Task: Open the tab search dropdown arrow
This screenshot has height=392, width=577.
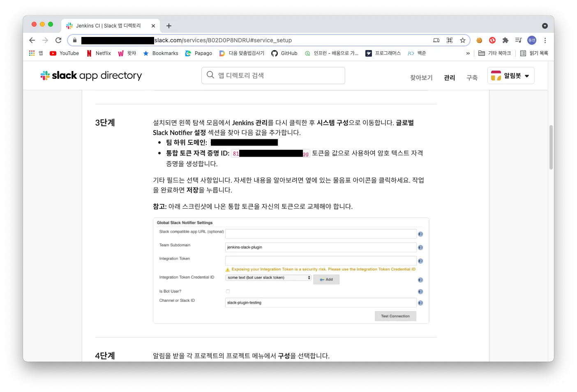Action: (x=545, y=26)
